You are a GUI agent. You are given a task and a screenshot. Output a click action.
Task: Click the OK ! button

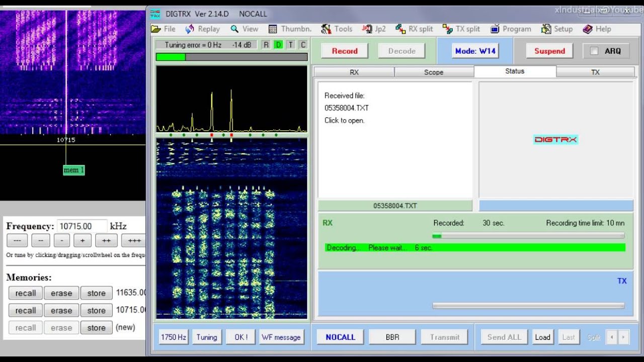click(x=240, y=337)
